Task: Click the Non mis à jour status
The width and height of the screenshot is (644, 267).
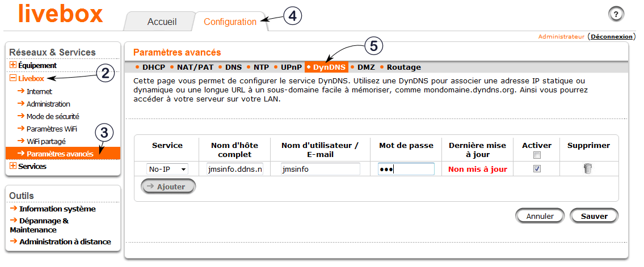Action: click(x=478, y=169)
